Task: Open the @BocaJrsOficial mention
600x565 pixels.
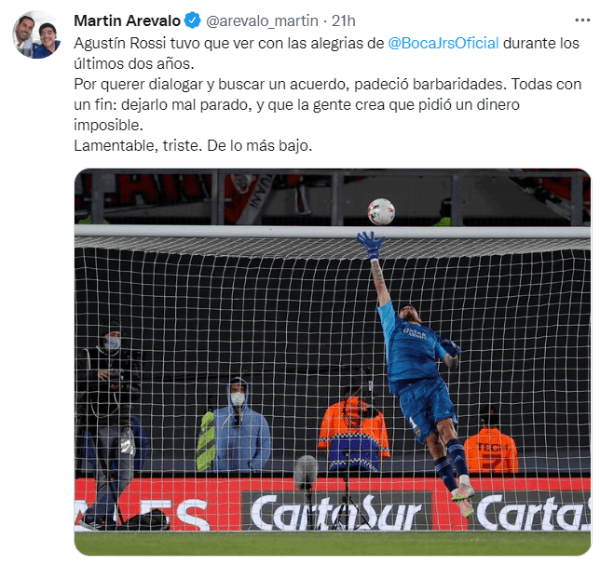Action: pos(443,43)
